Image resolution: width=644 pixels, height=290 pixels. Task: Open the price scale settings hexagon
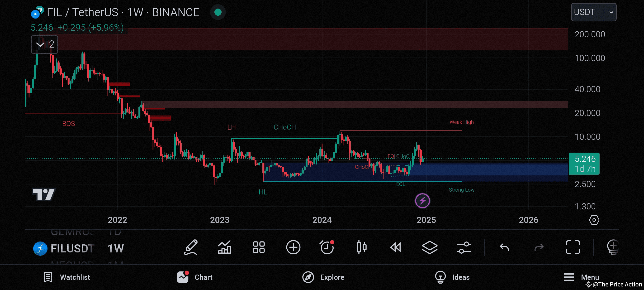pyautogui.click(x=594, y=220)
